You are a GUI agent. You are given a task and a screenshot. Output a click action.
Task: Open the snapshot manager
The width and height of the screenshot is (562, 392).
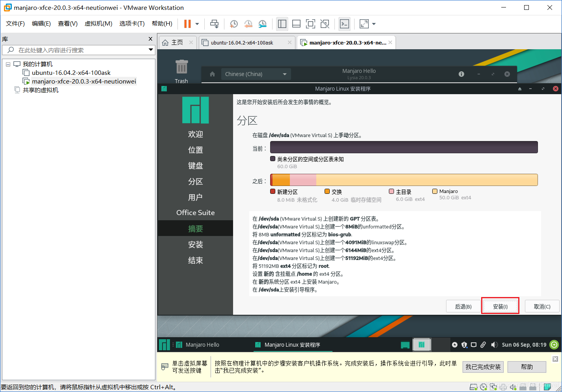(262, 24)
